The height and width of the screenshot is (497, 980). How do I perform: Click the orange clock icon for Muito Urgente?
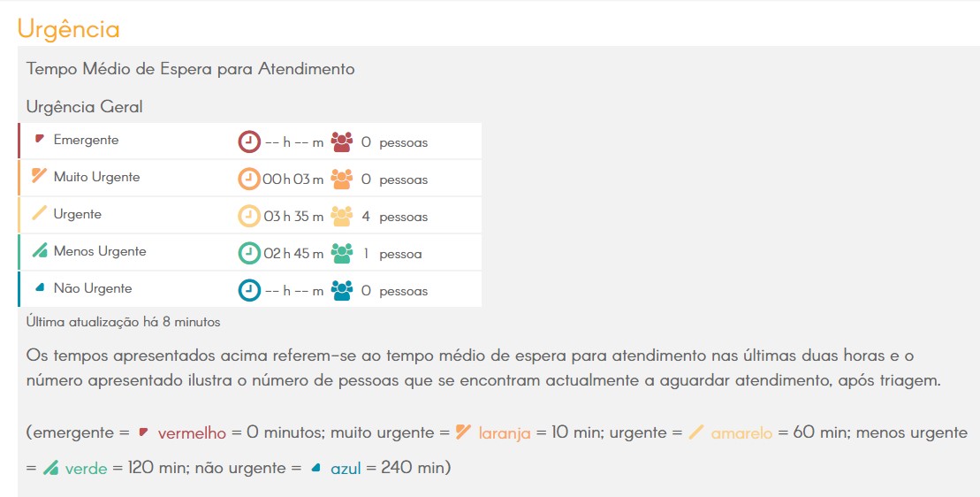pyautogui.click(x=248, y=179)
